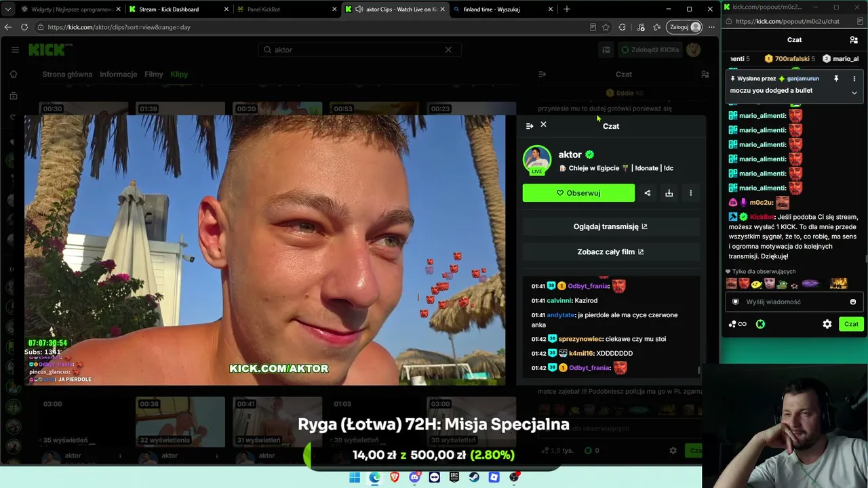This screenshot has height=488, width=868.
Task: Open the Zobacz cały film link
Action: (x=610, y=251)
